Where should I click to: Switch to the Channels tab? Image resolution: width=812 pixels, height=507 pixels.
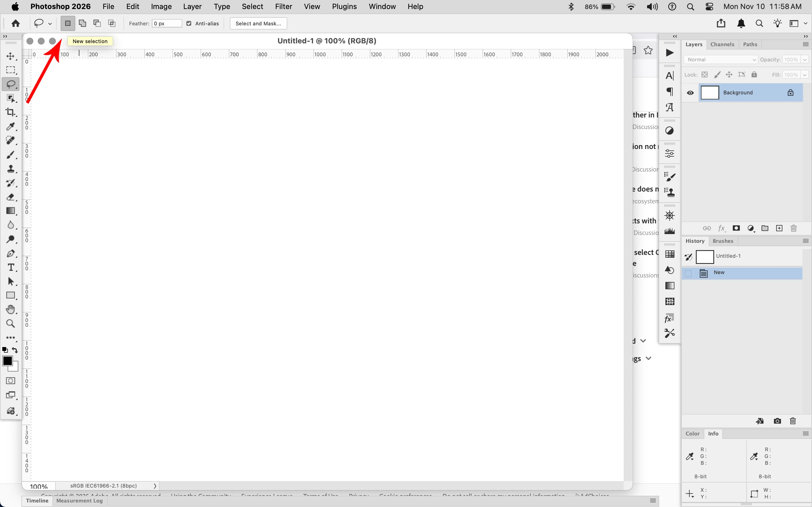[722, 44]
